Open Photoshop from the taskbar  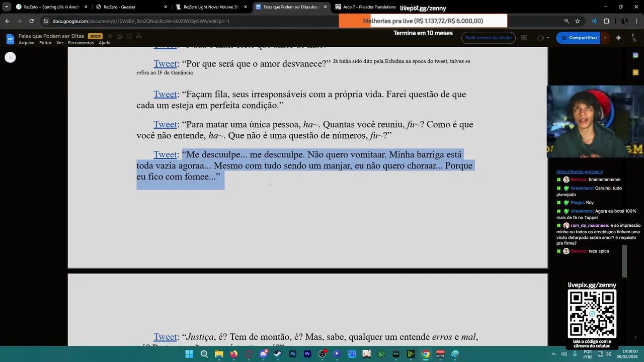pyautogui.click(x=292, y=354)
